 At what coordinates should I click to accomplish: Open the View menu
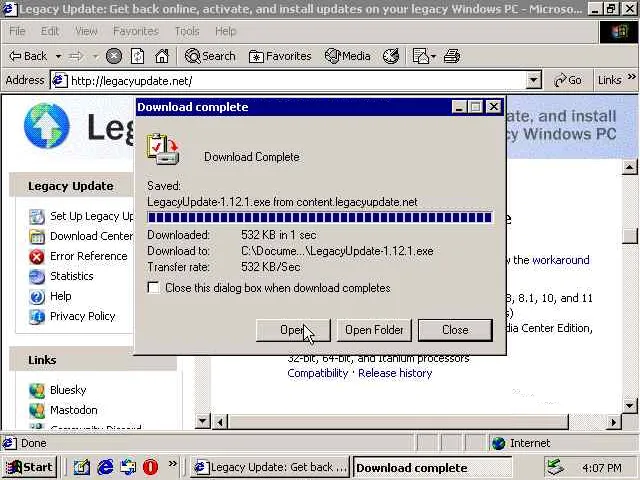pyautogui.click(x=86, y=31)
